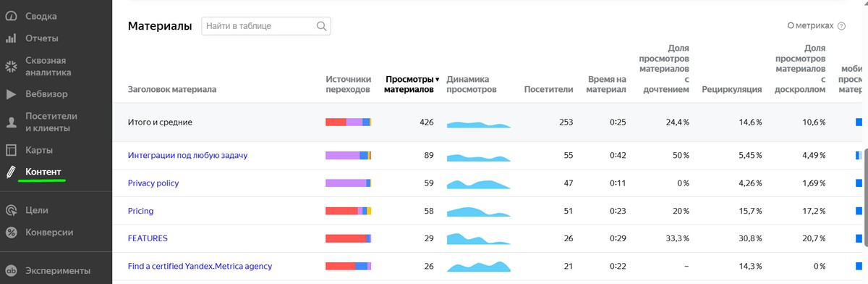Screen dimensions: 868x284
Task: Click the Отчеты bar chart icon
Action: pos(11,38)
